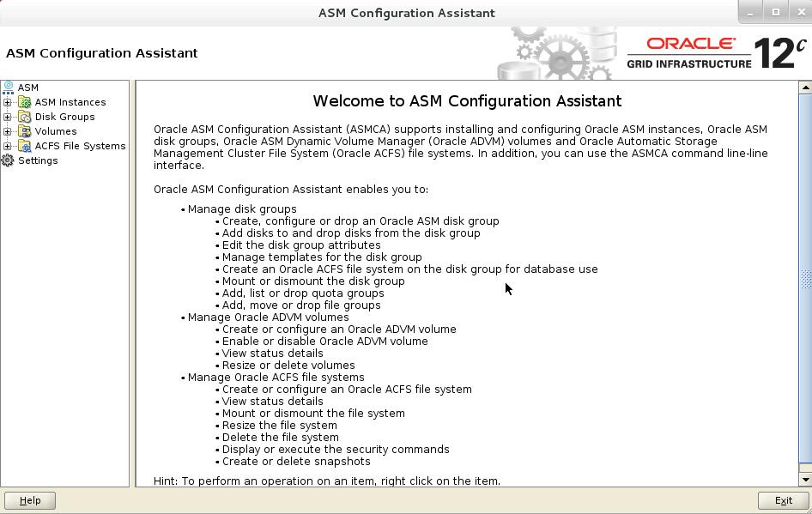
Task: Click the Hint line about right click
Action: click(x=327, y=481)
